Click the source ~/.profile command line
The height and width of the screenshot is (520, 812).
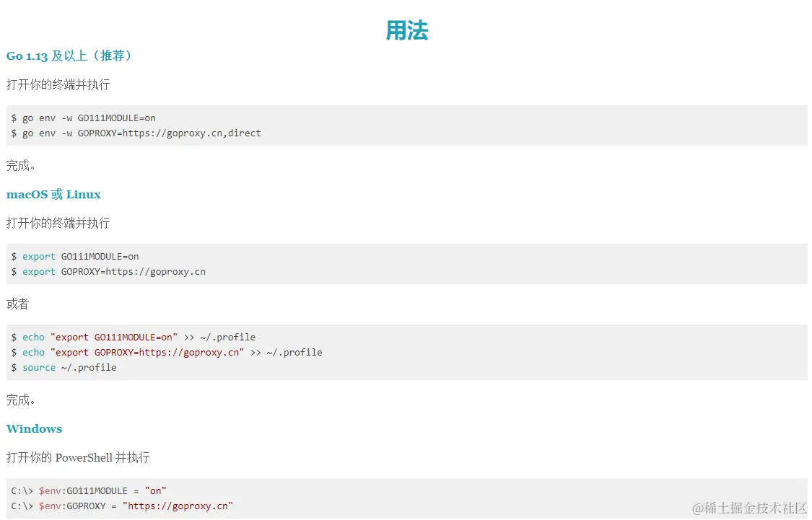click(64, 368)
